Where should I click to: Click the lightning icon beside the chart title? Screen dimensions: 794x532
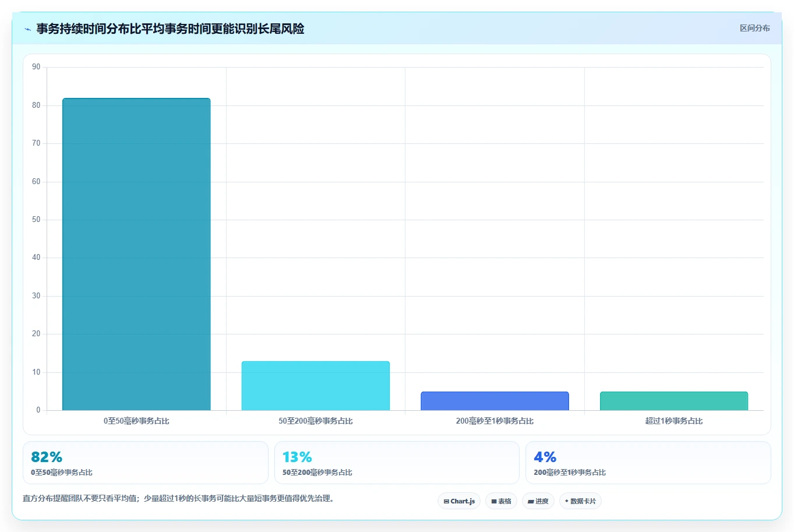click(27, 29)
